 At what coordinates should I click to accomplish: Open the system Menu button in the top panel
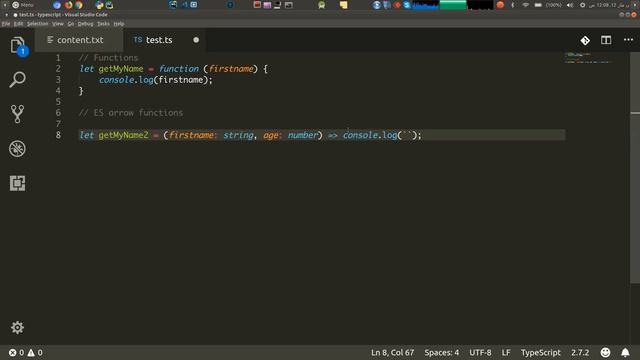(x=23, y=5)
